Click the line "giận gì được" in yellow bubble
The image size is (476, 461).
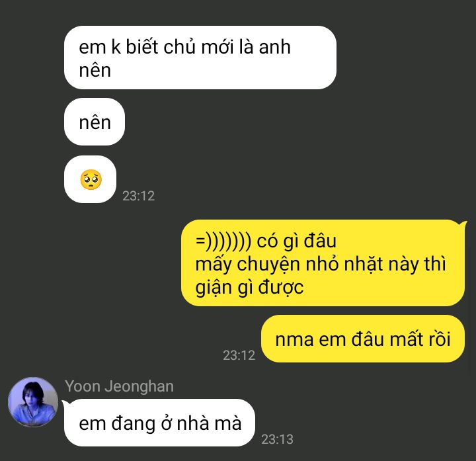tap(249, 288)
